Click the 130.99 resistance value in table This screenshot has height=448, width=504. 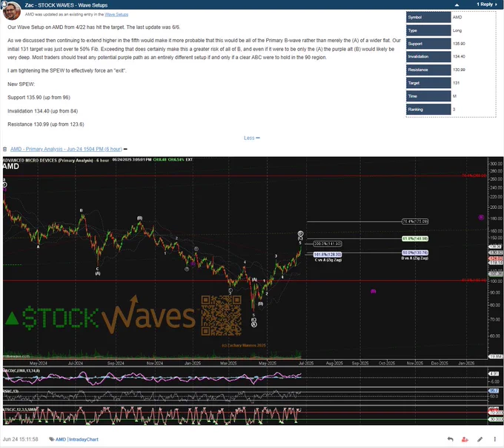click(x=459, y=70)
